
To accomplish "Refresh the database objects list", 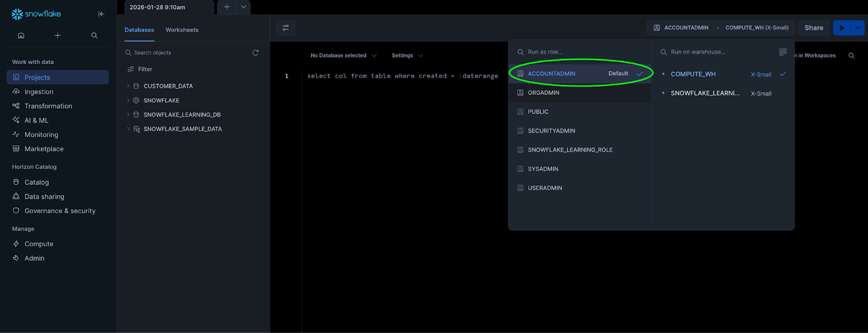I will (x=256, y=53).
